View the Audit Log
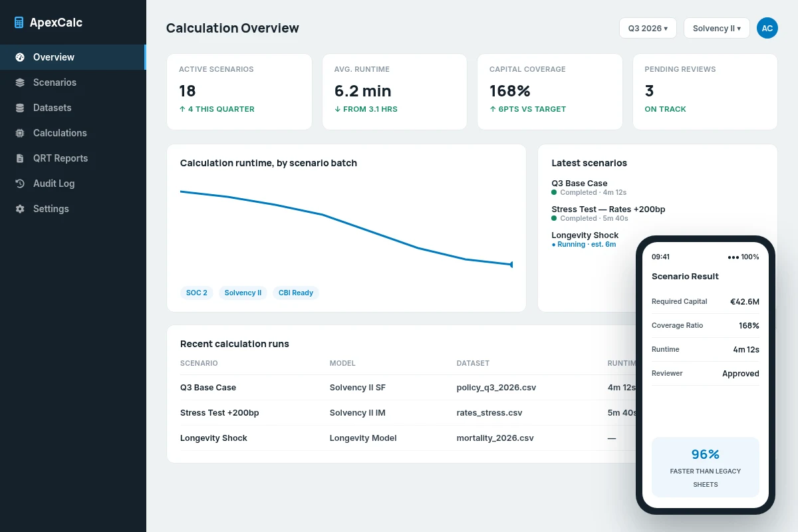 [72, 184]
